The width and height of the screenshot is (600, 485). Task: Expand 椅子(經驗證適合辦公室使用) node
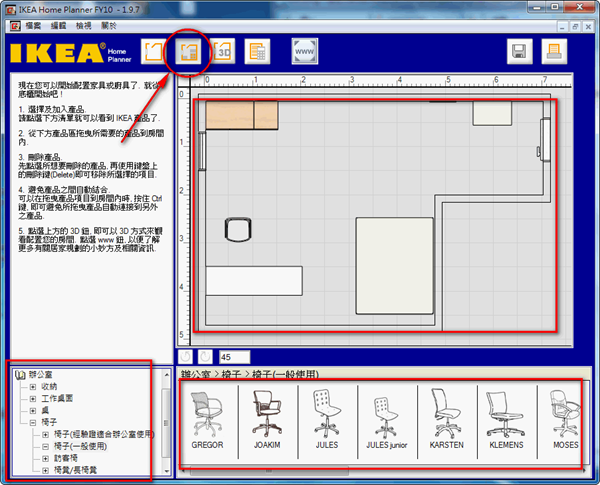click(46, 434)
